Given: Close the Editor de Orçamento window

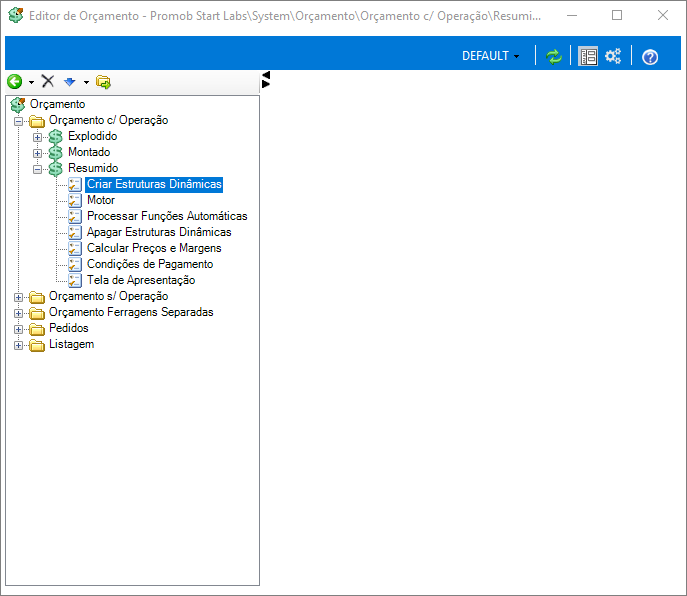Looking at the screenshot, I should click(x=663, y=15).
